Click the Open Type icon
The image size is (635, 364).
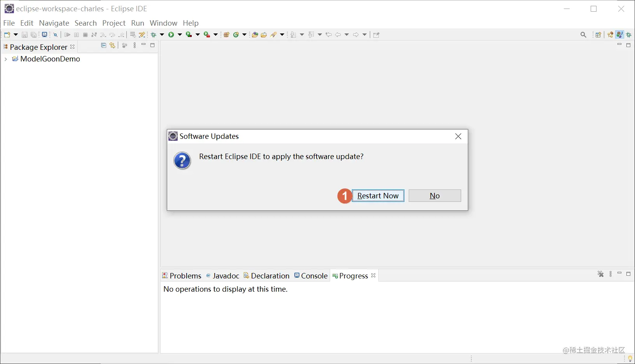[x=255, y=35]
